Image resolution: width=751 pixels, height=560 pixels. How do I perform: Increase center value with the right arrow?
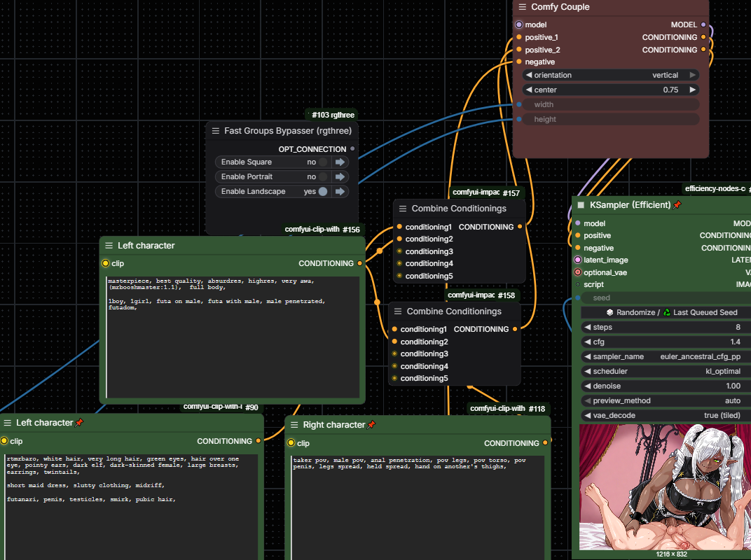(x=692, y=90)
